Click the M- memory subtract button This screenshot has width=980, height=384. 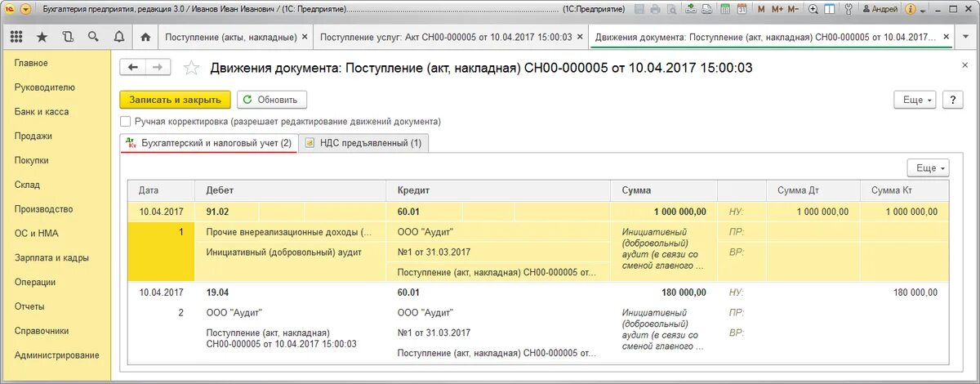(793, 9)
